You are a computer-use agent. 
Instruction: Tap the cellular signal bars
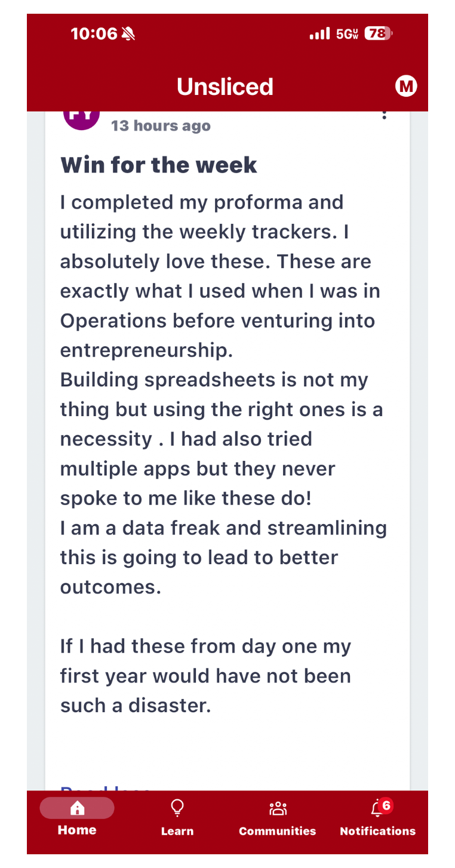pos(319,33)
